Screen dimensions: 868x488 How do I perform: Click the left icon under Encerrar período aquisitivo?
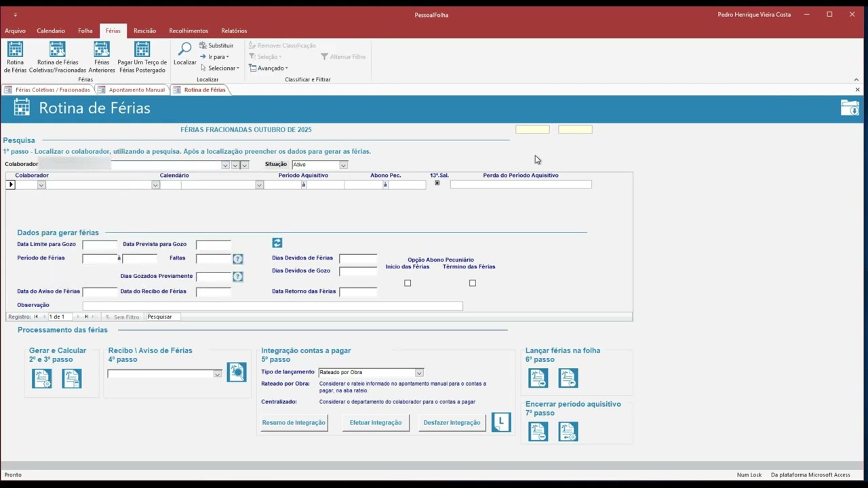538,432
